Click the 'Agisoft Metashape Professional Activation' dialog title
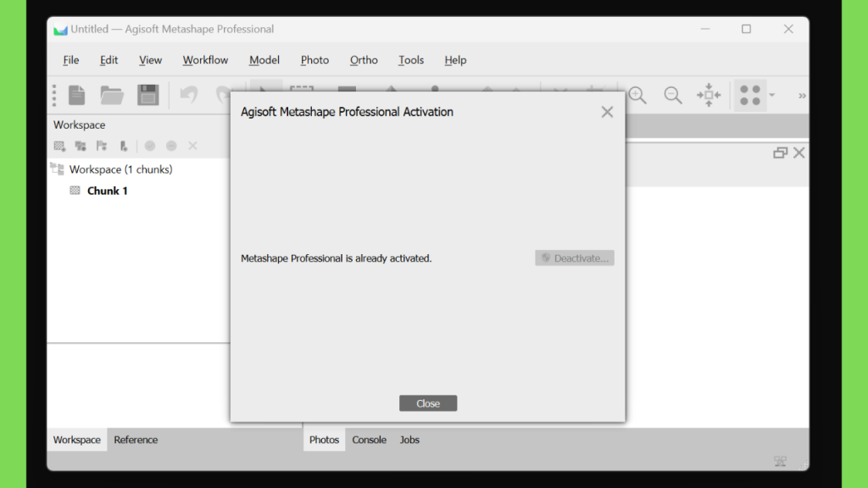868x488 pixels. pos(347,112)
